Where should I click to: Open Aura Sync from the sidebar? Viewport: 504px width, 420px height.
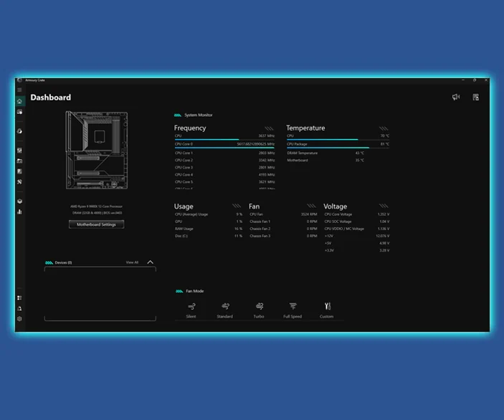click(x=19, y=131)
